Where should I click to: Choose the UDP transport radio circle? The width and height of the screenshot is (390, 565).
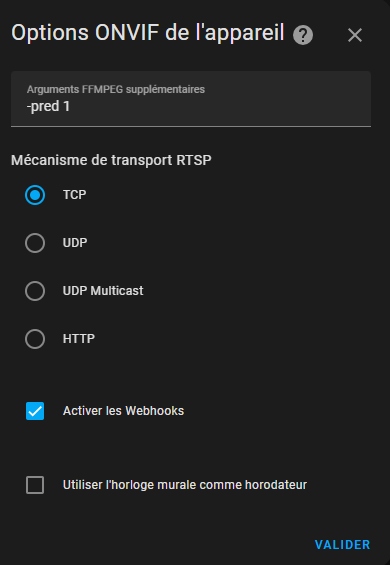pos(35,243)
